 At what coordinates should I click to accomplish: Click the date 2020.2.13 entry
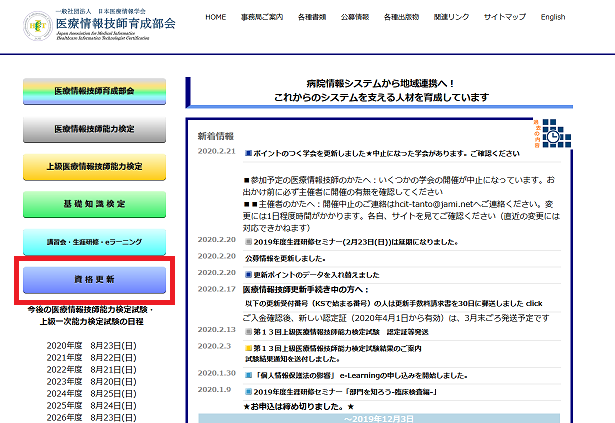217,330
